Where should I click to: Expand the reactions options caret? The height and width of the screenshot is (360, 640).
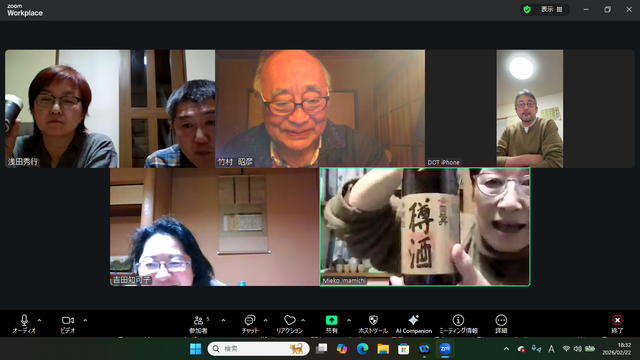(x=303, y=320)
